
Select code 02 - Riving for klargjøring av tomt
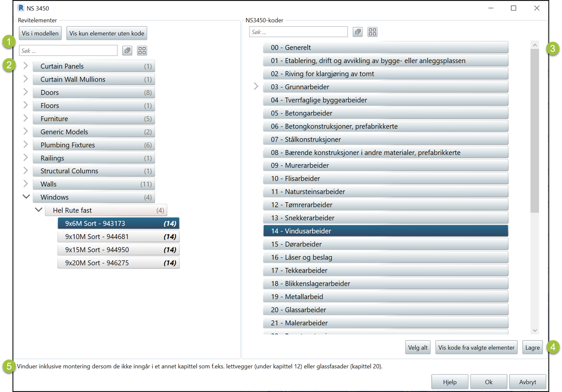[x=385, y=74]
